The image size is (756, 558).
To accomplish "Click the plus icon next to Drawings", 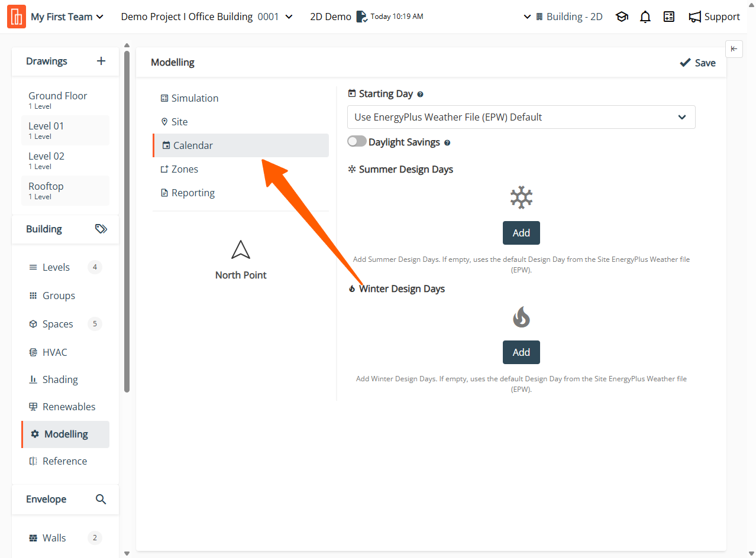I will [x=101, y=61].
